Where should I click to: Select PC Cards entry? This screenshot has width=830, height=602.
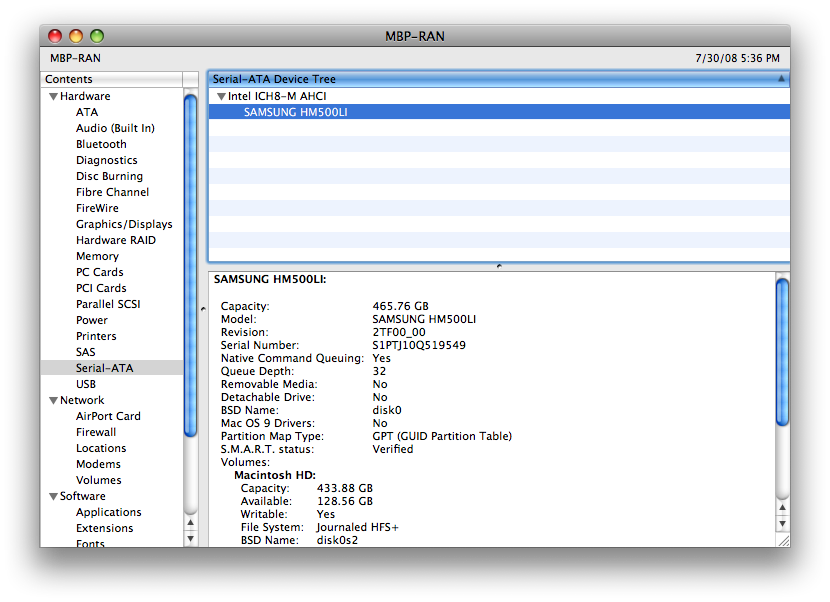pyautogui.click(x=100, y=272)
